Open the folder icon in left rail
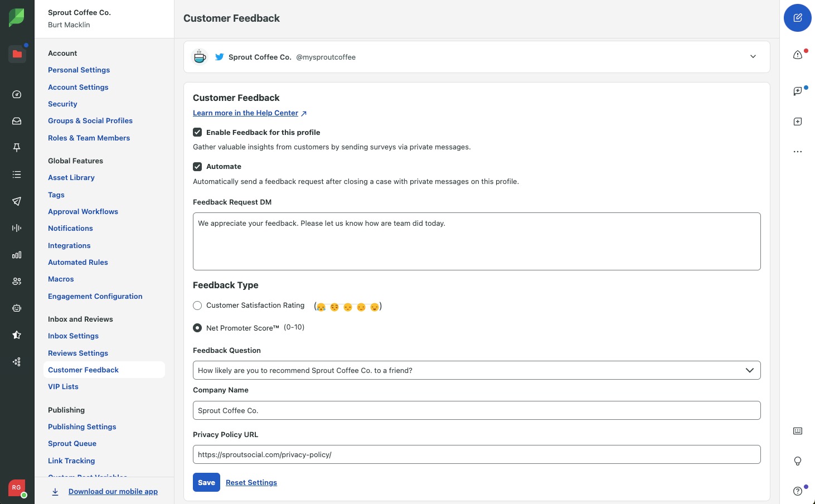This screenshot has width=815, height=504. pos(17,54)
